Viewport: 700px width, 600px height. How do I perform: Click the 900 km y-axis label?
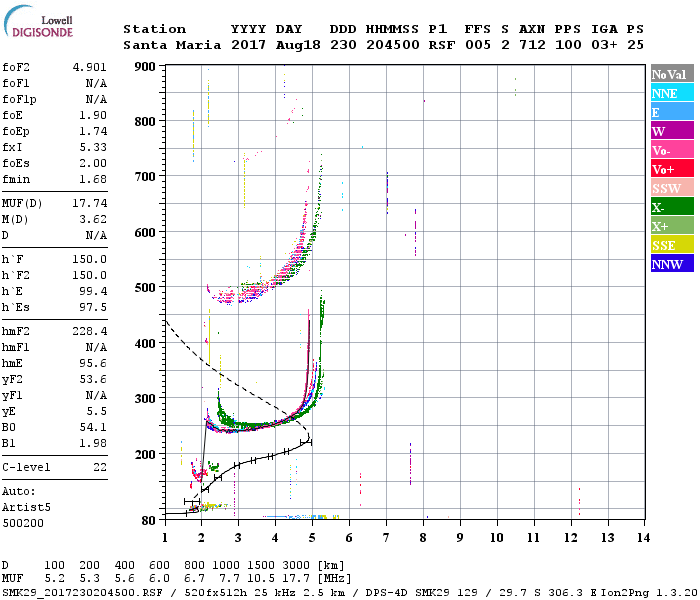pos(145,67)
